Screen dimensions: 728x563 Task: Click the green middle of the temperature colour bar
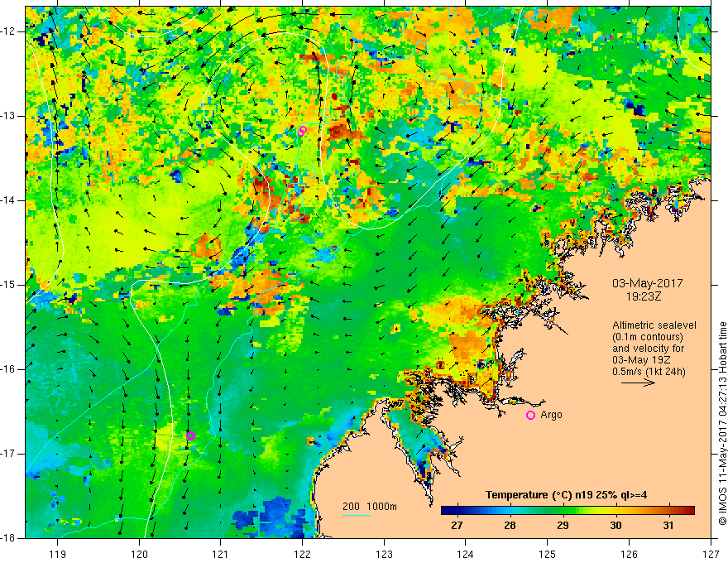pyautogui.click(x=563, y=511)
